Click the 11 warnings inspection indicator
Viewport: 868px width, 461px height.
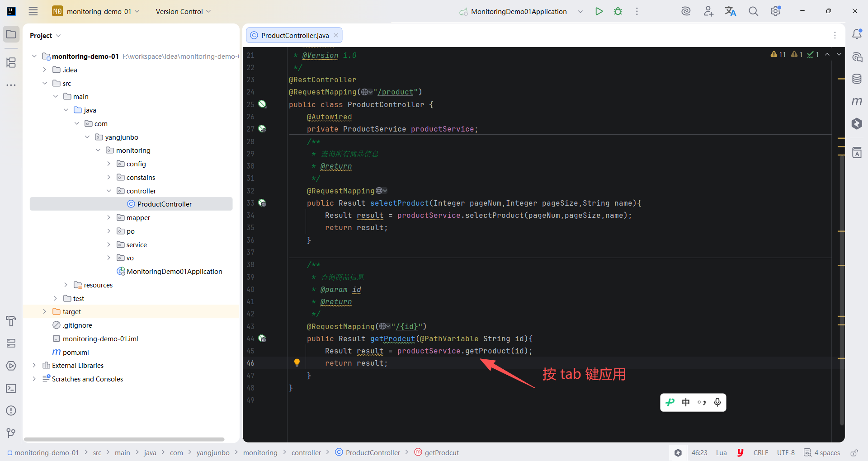[778, 54]
